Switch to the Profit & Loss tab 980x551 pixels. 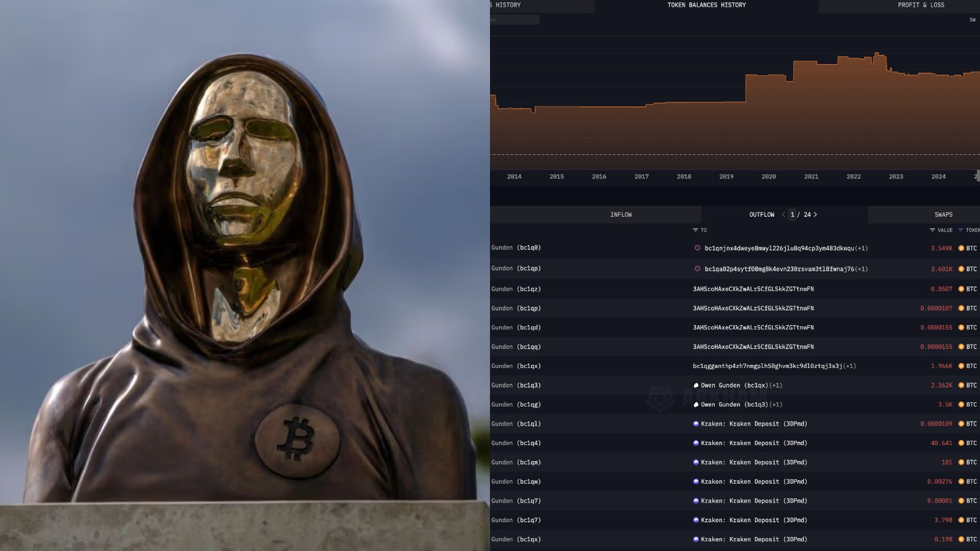pyautogui.click(x=921, y=5)
